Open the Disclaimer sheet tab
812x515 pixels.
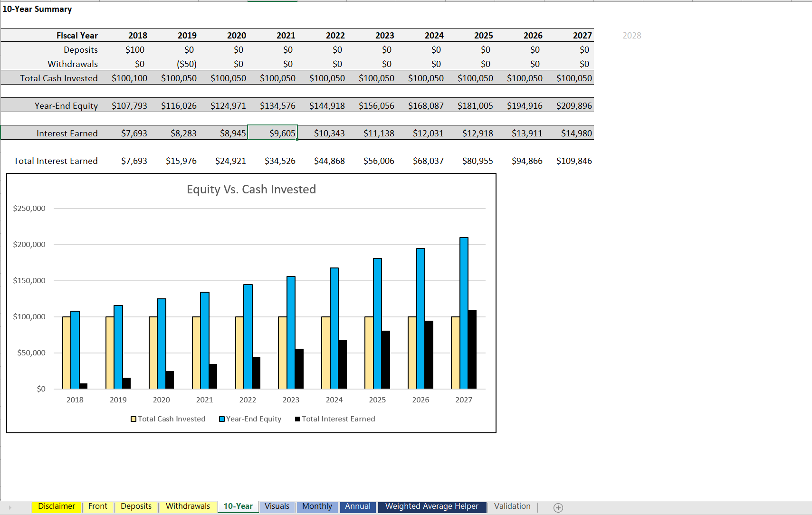click(57, 506)
